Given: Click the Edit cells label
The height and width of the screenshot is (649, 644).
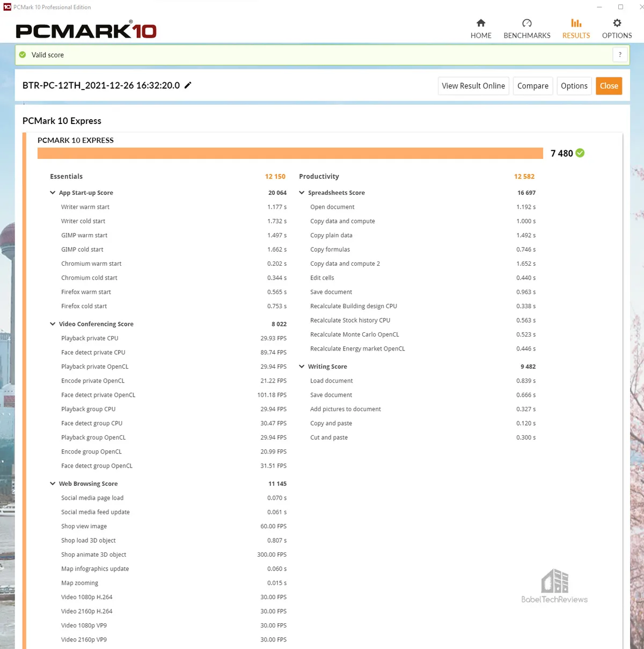Looking at the screenshot, I should click(322, 278).
